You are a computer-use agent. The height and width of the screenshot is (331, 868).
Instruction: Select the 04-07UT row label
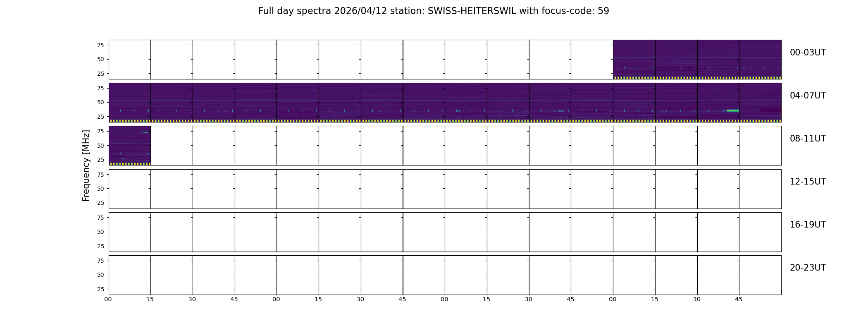pyautogui.click(x=808, y=96)
